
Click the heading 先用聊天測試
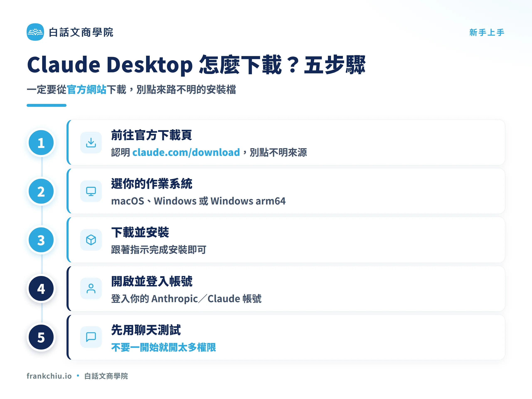146,330
